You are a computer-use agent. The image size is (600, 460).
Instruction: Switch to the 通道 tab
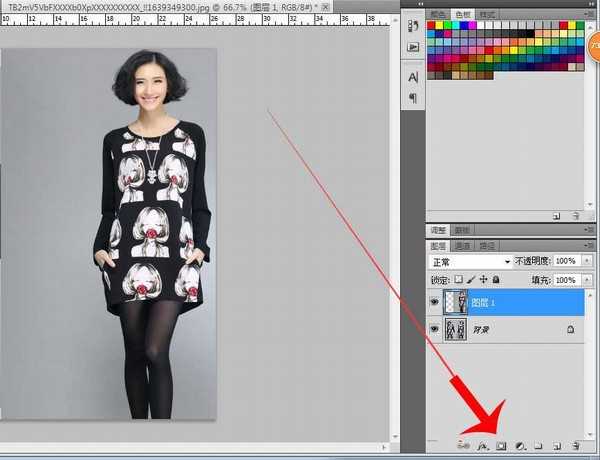[x=462, y=245]
